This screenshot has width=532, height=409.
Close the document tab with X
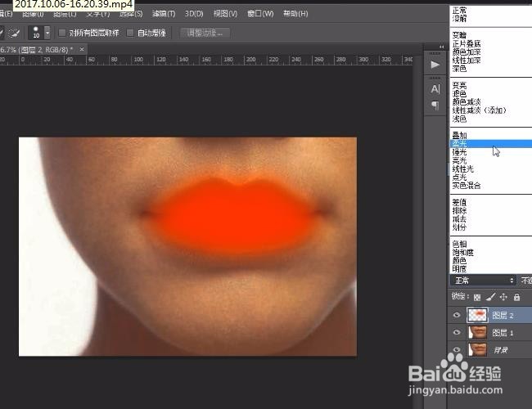click(82, 50)
